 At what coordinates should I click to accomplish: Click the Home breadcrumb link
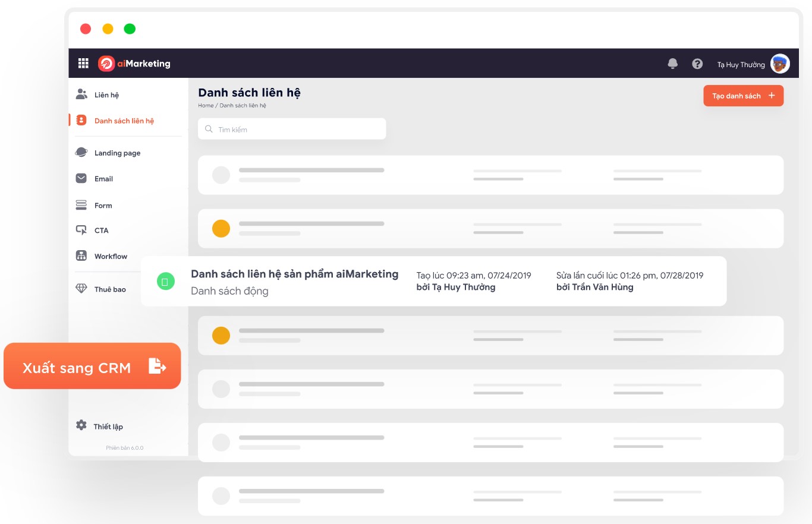tap(206, 105)
